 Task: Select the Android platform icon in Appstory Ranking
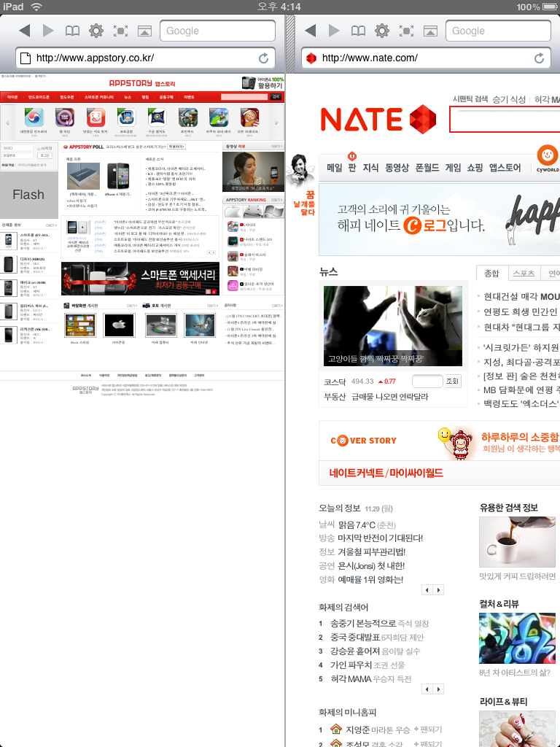click(x=253, y=211)
